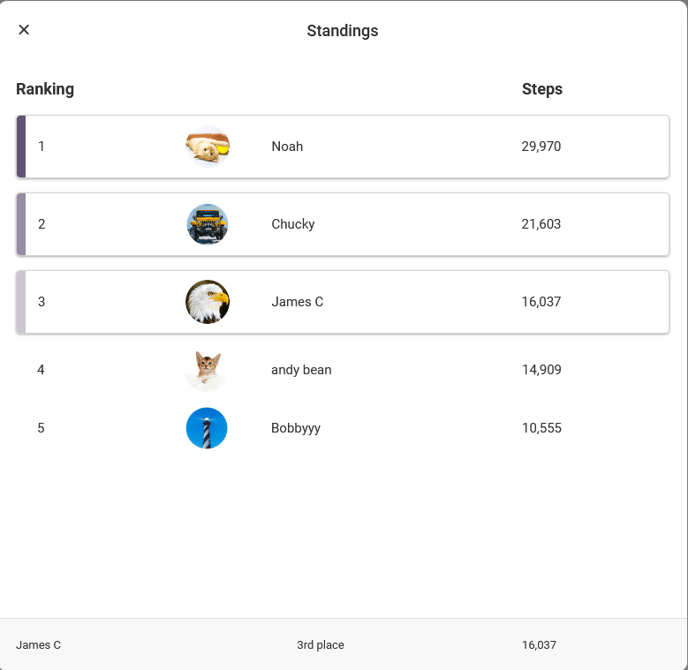Click the dark purple first-place color bar
Image resolution: width=688 pixels, height=670 pixels.
[x=21, y=147]
